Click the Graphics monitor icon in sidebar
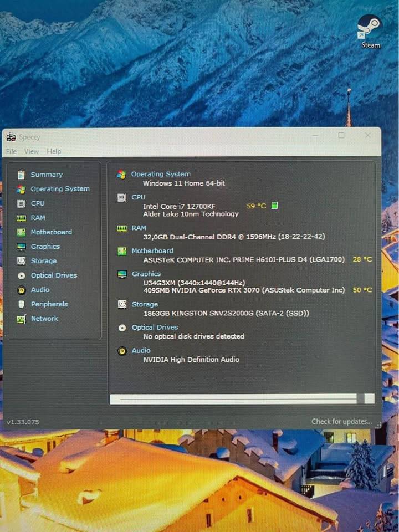The height and width of the screenshot is (532, 399). point(21,247)
